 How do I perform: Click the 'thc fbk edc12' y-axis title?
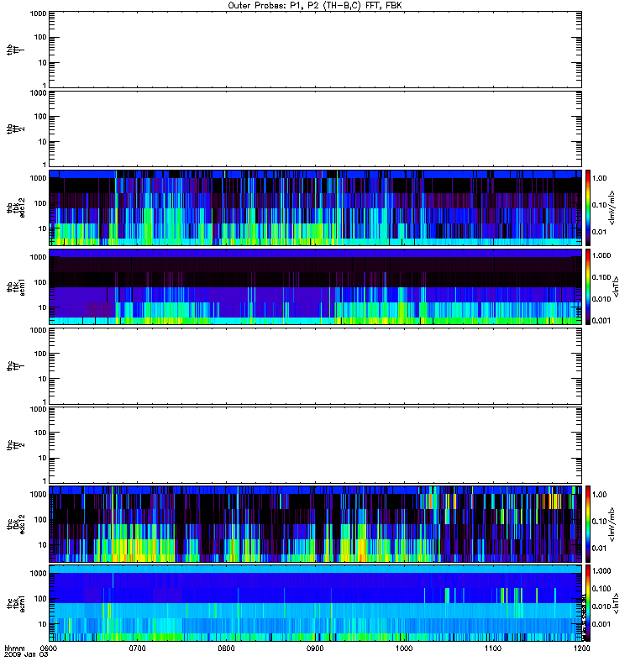[x=16, y=523]
